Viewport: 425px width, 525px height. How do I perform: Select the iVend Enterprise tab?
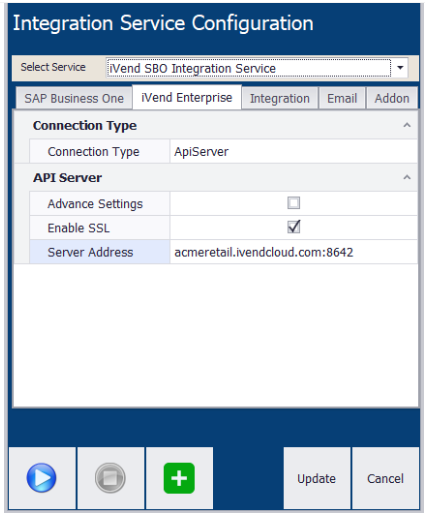187,97
